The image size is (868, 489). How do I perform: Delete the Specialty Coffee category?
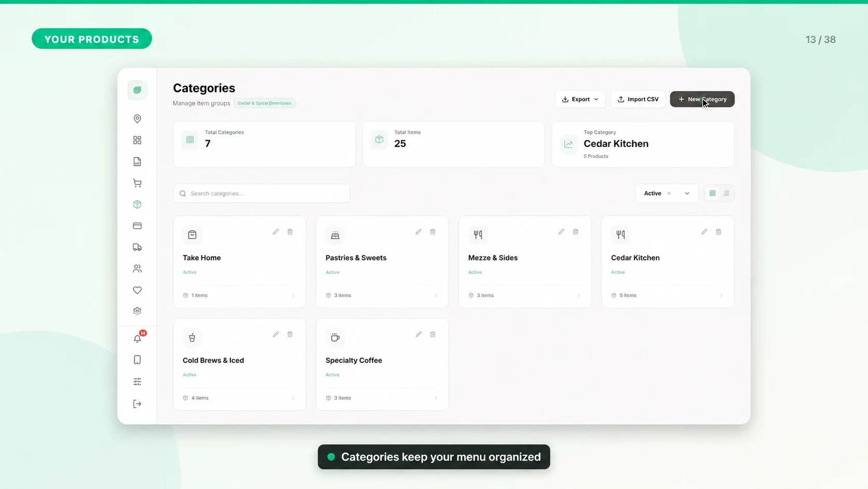click(433, 334)
